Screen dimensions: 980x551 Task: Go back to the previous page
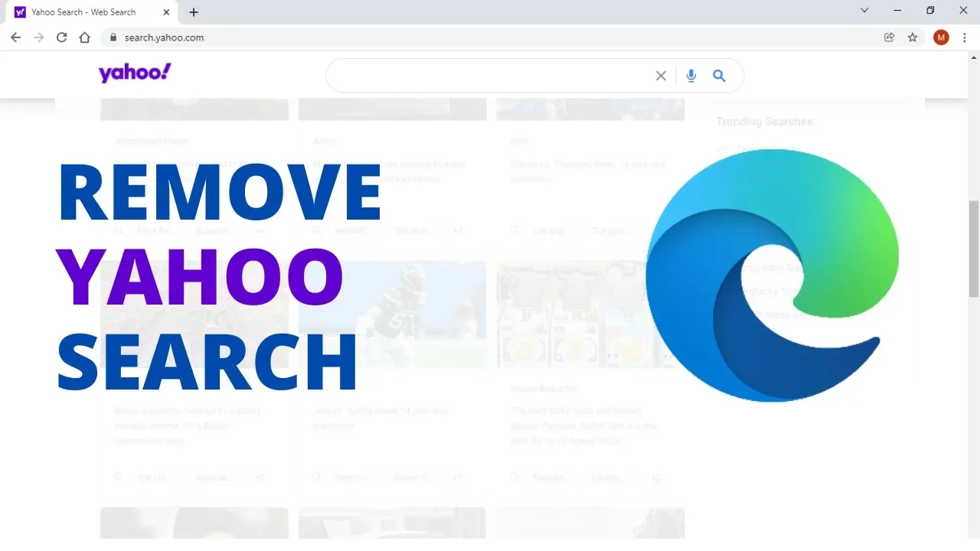click(x=15, y=37)
